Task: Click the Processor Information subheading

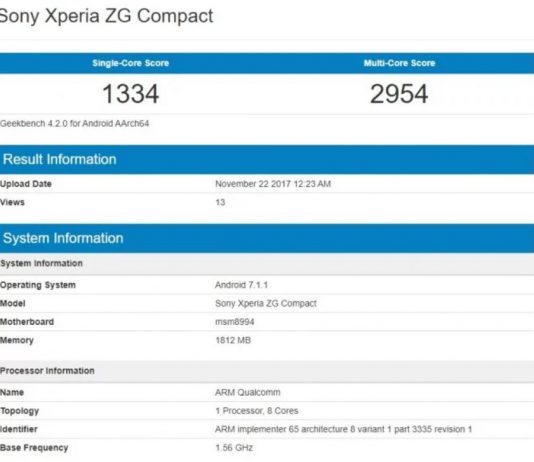Action: point(47,370)
